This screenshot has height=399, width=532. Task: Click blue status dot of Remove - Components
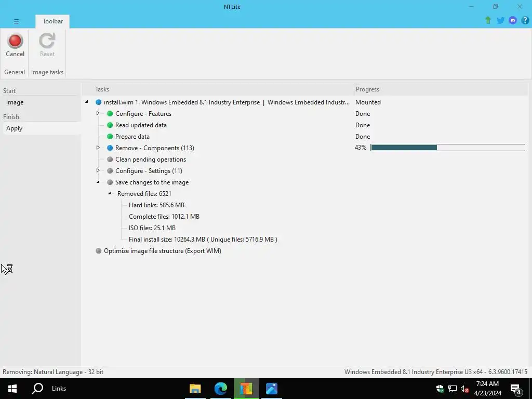pos(110,148)
